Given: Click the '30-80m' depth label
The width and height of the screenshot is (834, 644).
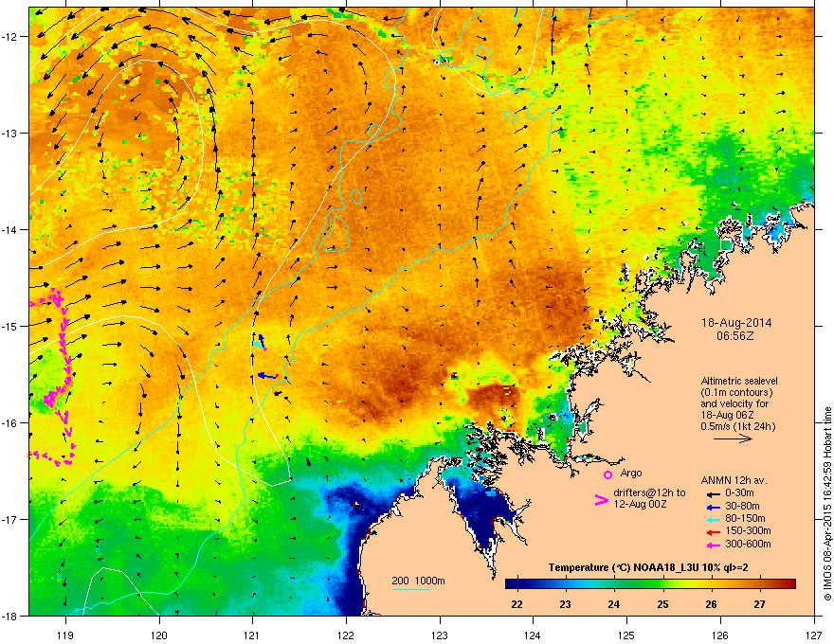Looking at the screenshot, I should [x=742, y=506].
